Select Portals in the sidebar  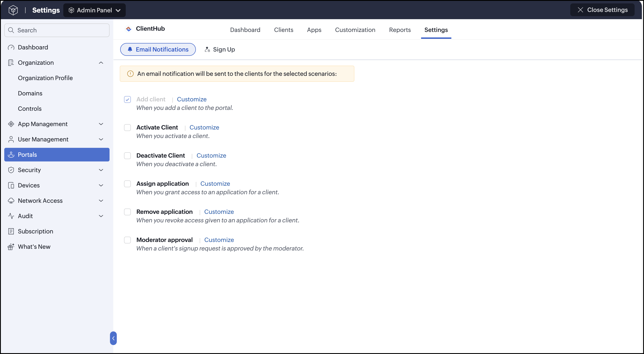coord(57,155)
